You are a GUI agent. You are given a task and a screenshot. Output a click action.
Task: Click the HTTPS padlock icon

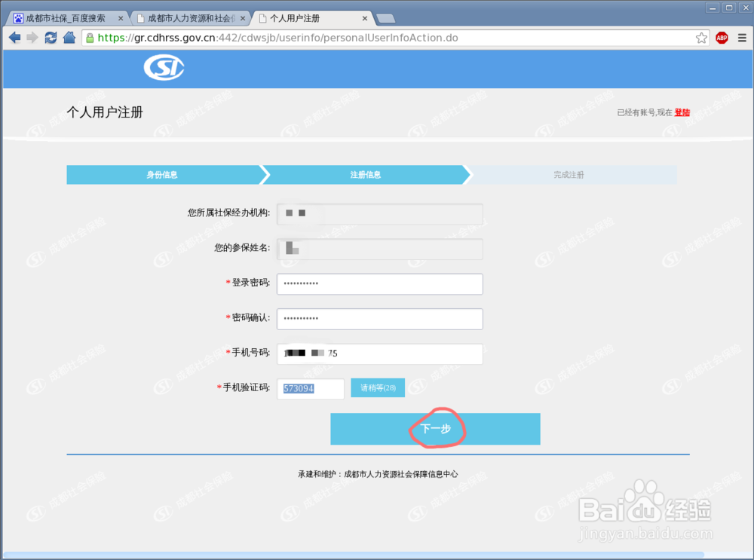pyautogui.click(x=90, y=37)
